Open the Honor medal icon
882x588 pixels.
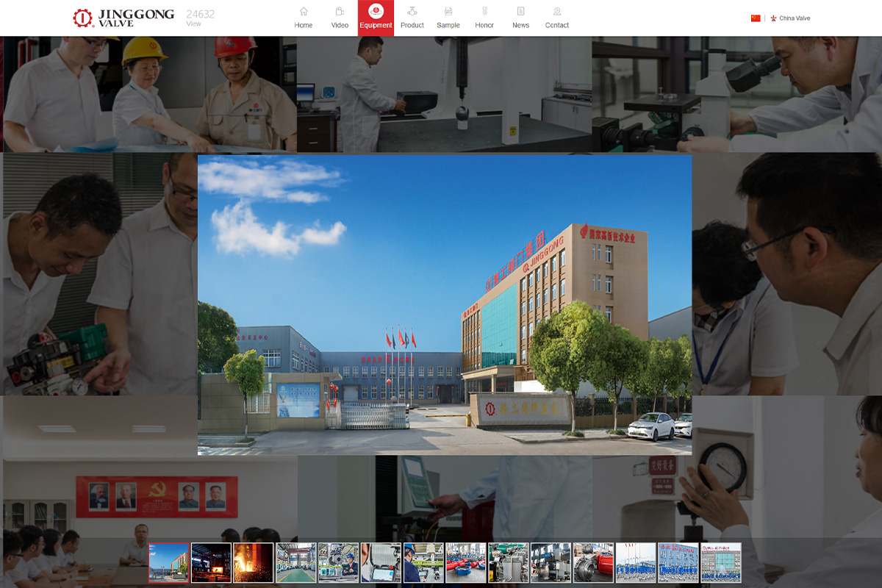pos(484,12)
